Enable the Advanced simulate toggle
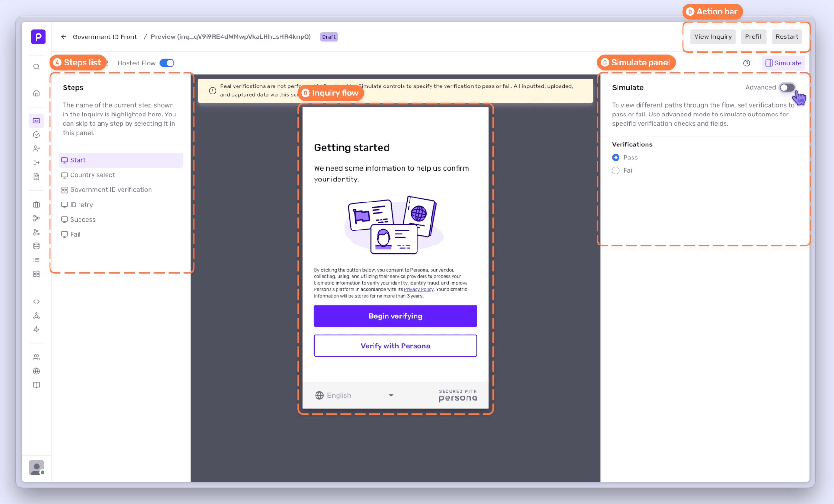Screen dimensions: 834x504 coord(787,87)
